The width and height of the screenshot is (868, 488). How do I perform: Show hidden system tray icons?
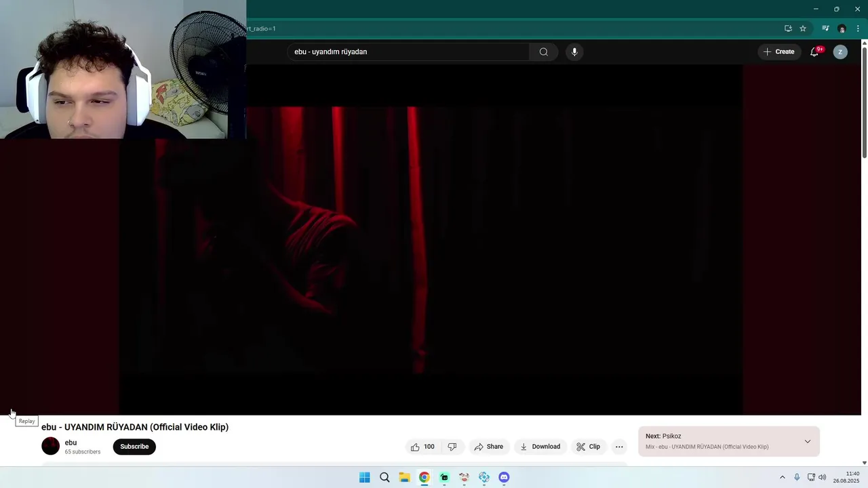[782, 477]
